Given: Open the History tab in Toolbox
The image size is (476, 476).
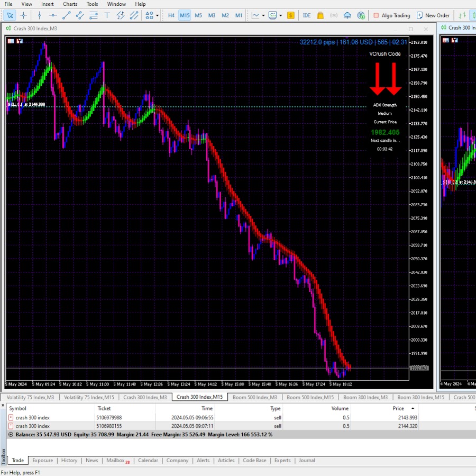Looking at the screenshot, I should point(69,461).
